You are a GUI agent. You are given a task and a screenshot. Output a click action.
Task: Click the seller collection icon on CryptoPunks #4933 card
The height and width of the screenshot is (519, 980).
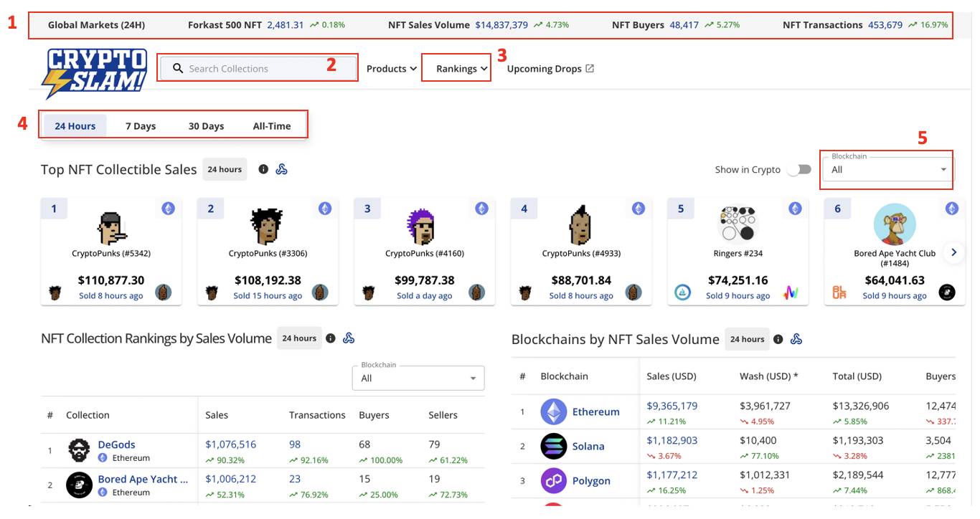point(526,292)
